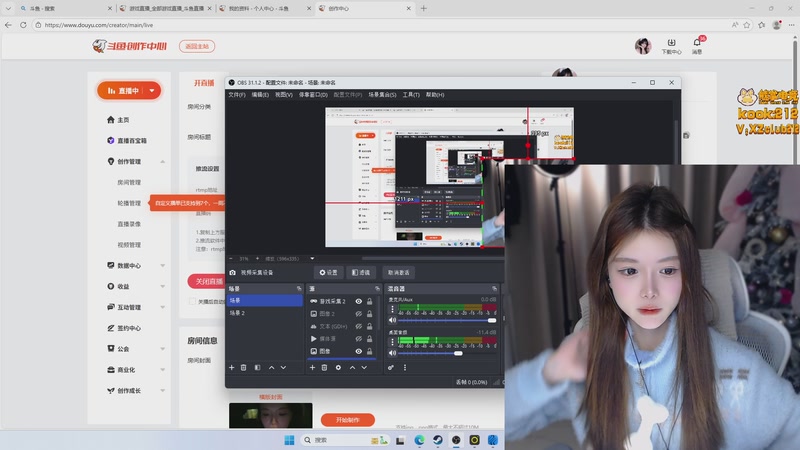Click 返回主站 beside the Douyu logo

click(197, 46)
